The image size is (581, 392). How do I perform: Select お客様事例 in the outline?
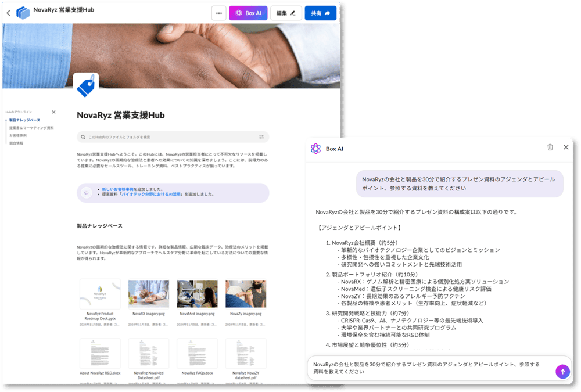click(17, 135)
